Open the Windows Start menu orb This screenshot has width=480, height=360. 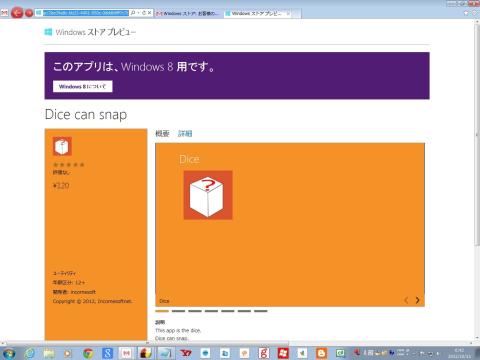click(9, 353)
